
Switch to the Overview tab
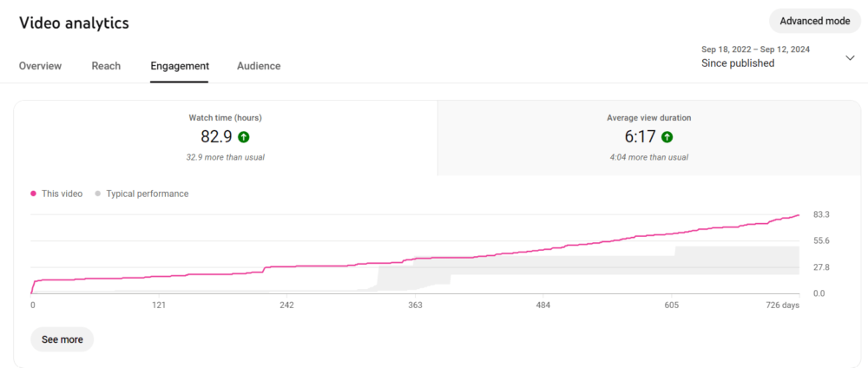[x=40, y=66]
